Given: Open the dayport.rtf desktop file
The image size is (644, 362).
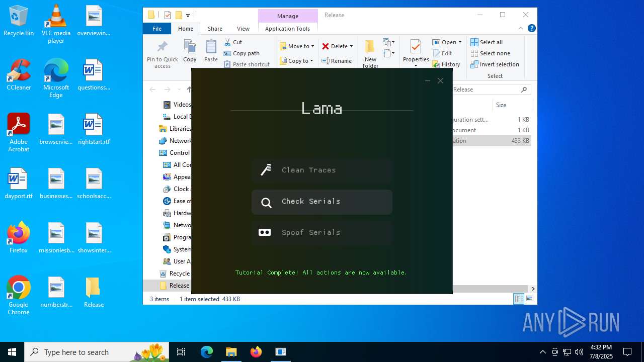Looking at the screenshot, I should tap(19, 184).
